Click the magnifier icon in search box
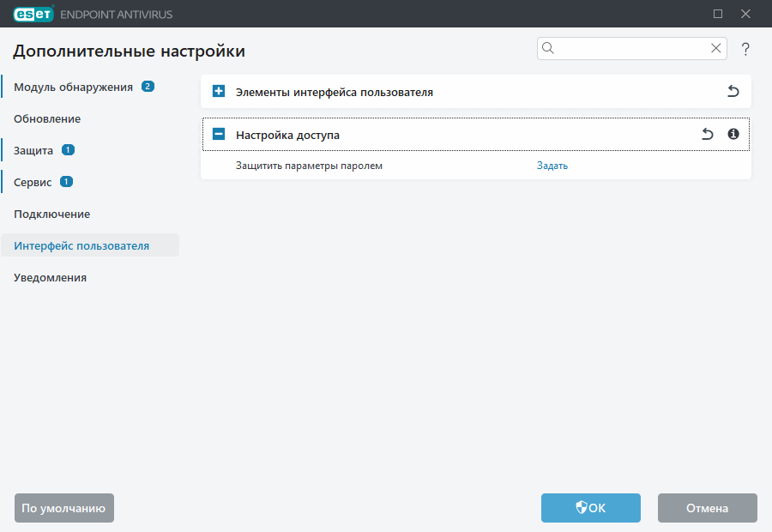772x532 pixels. click(549, 49)
